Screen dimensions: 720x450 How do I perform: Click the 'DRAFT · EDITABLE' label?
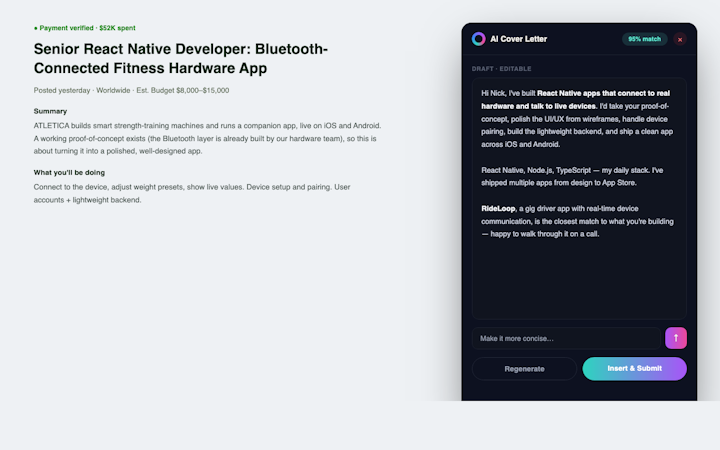point(501,69)
